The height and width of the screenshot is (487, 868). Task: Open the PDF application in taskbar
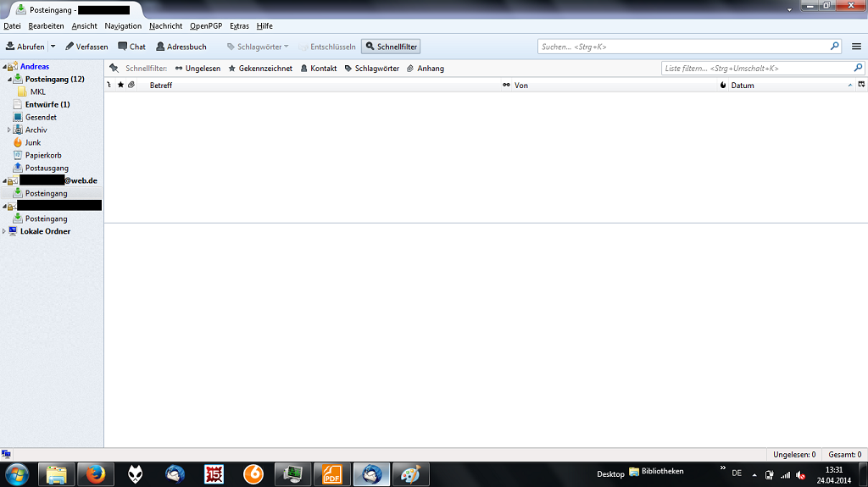[x=331, y=475]
